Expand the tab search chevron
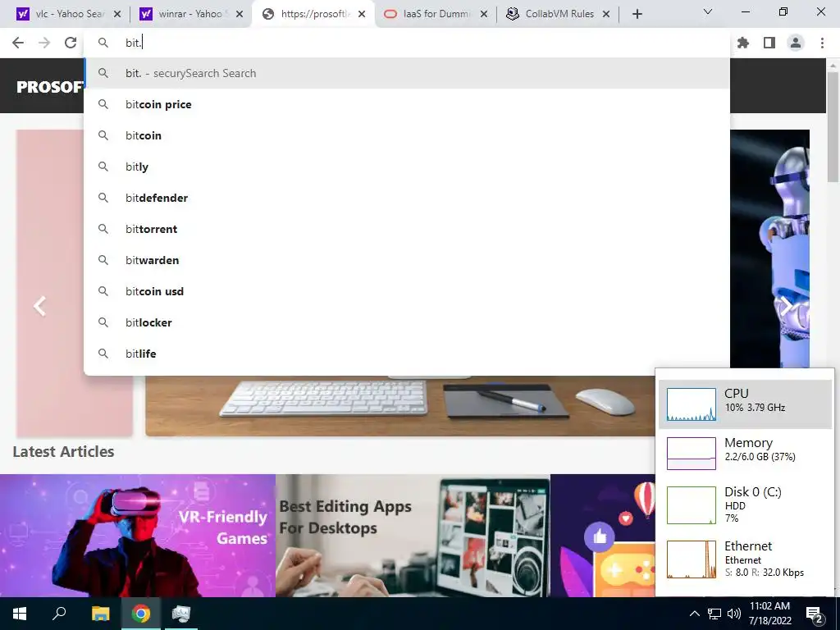This screenshot has height=630, width=840. [708, 11]
